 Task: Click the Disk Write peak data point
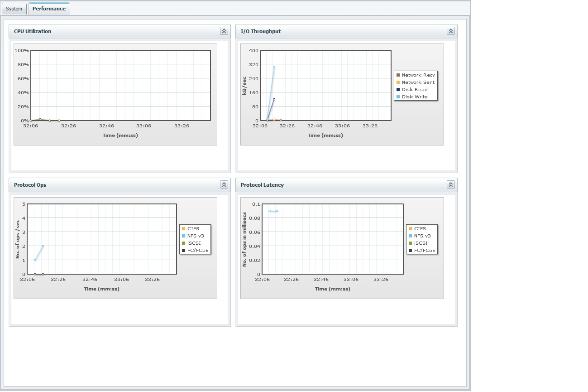(x=274, y=68)
